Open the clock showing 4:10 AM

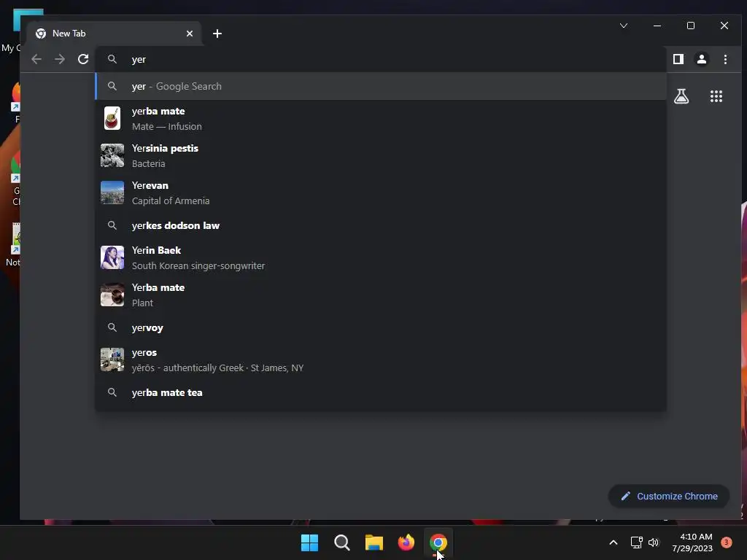click(x=692, y=542)
